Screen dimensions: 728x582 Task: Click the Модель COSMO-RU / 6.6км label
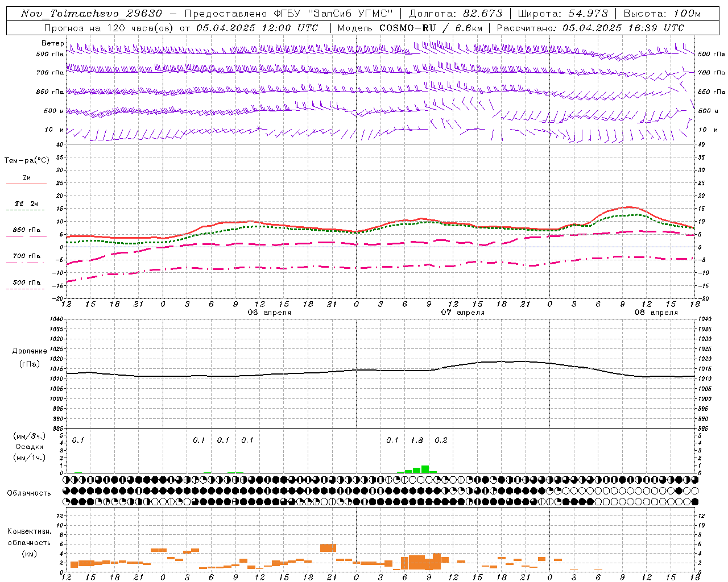click(410, 28)
